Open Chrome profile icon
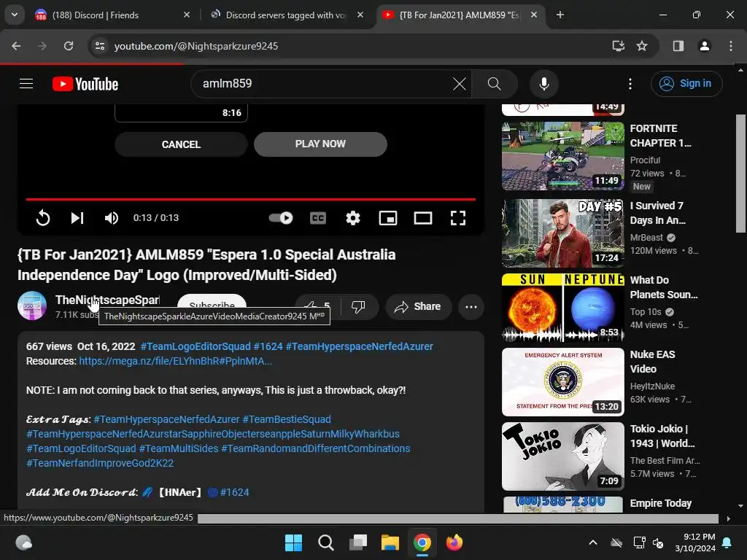Viewport: 747px width, 560px height. (x=705, y=46)
